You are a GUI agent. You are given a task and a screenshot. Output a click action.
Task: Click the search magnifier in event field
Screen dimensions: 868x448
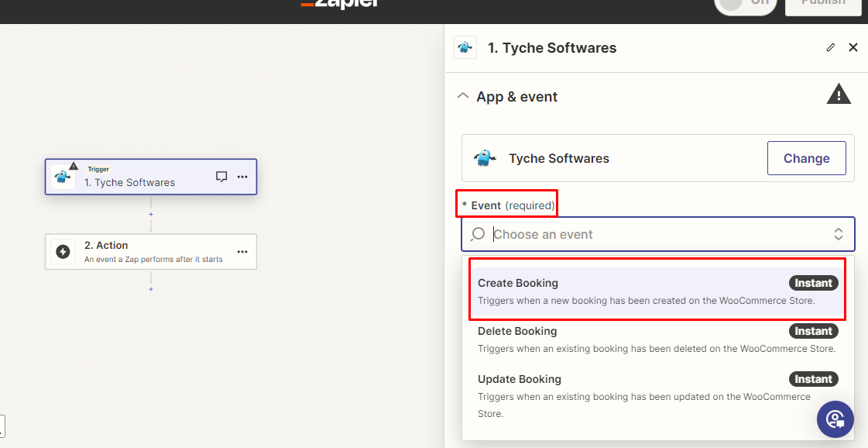coord(478,235)
